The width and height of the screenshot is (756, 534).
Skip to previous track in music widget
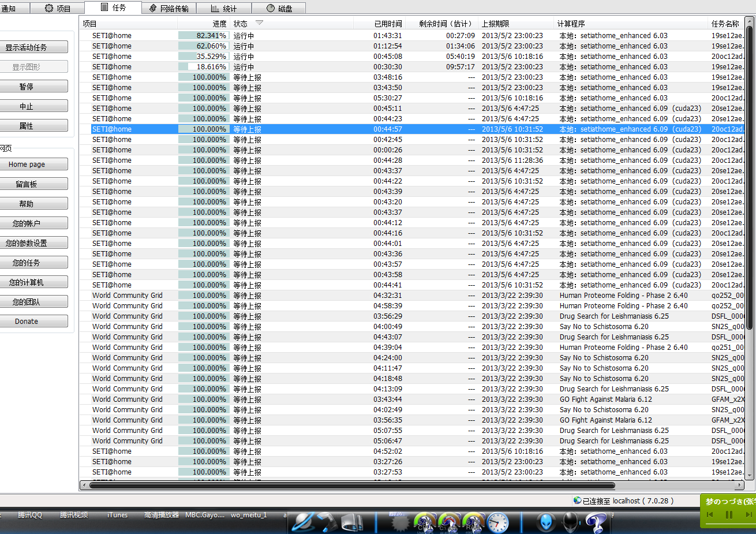click(710, 514)
